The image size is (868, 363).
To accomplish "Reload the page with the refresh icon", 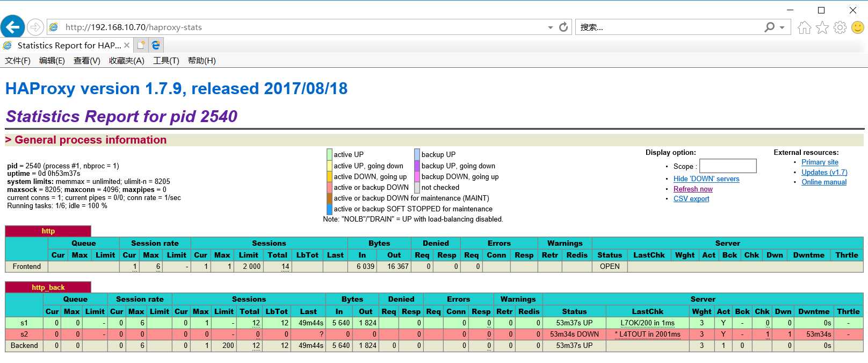I will pyautogui.click(x=563, y=27).
